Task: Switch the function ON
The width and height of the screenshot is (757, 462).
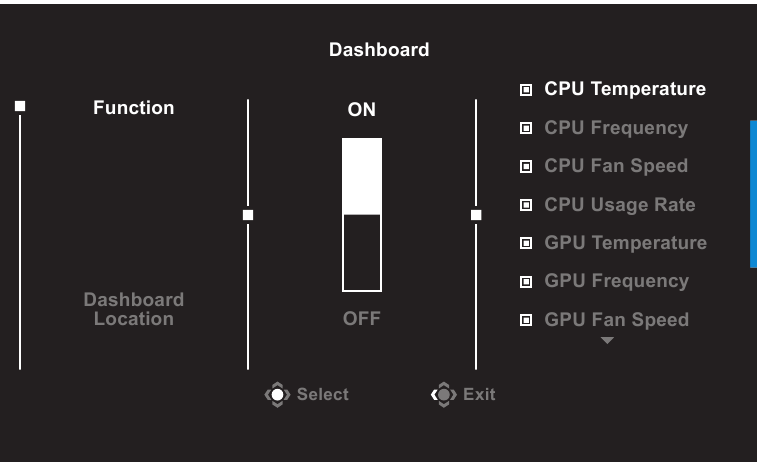Action: click(361, 111)
